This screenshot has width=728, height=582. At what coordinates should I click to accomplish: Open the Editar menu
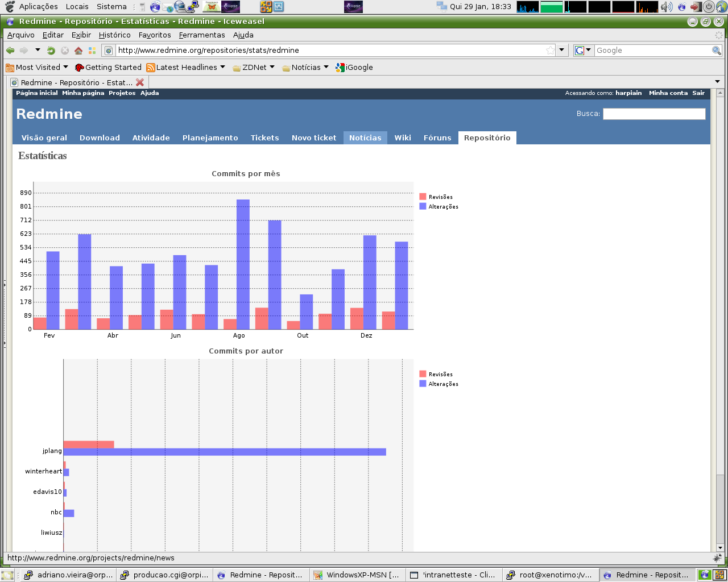(53, 35)
